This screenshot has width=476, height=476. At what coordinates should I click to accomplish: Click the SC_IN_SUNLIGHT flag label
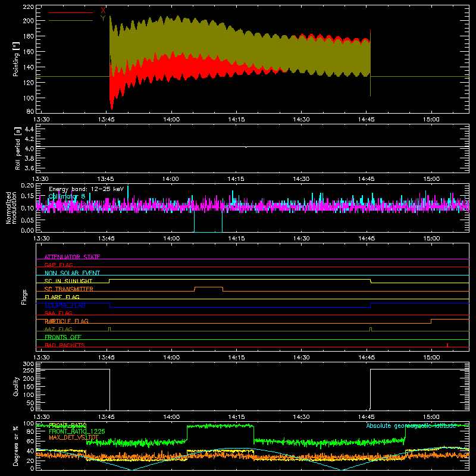(x=68, y=281)
